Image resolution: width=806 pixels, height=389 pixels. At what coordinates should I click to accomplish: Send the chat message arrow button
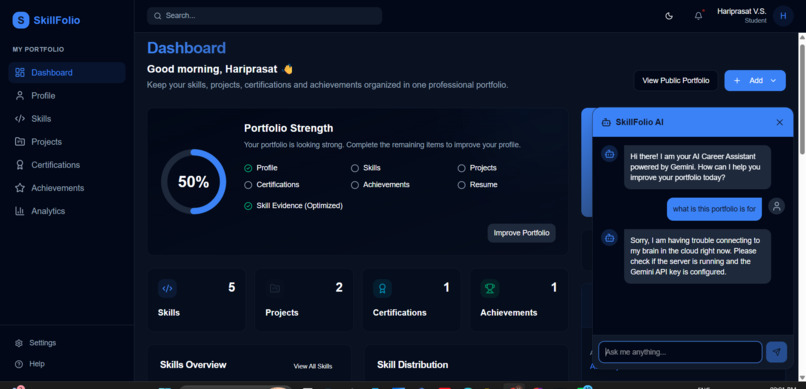776,352
